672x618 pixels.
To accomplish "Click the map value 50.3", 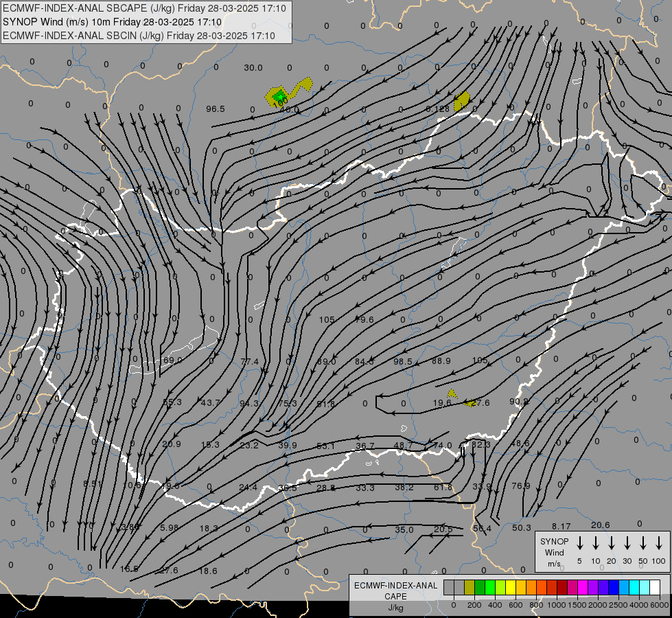I will [522, 527].
